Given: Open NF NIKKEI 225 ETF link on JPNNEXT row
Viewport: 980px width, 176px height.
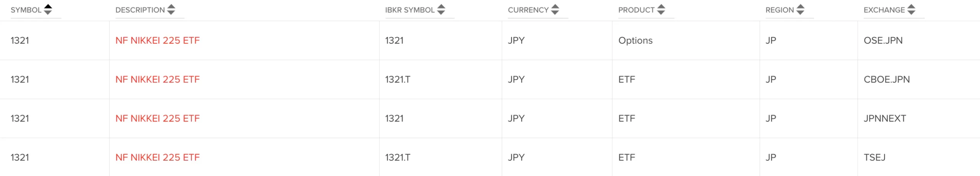Looking at the screenshot, I should pos(158,118).
